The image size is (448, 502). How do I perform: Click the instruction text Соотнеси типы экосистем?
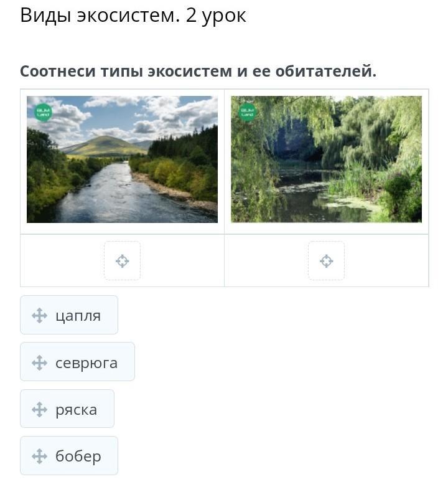coord(127,71)
